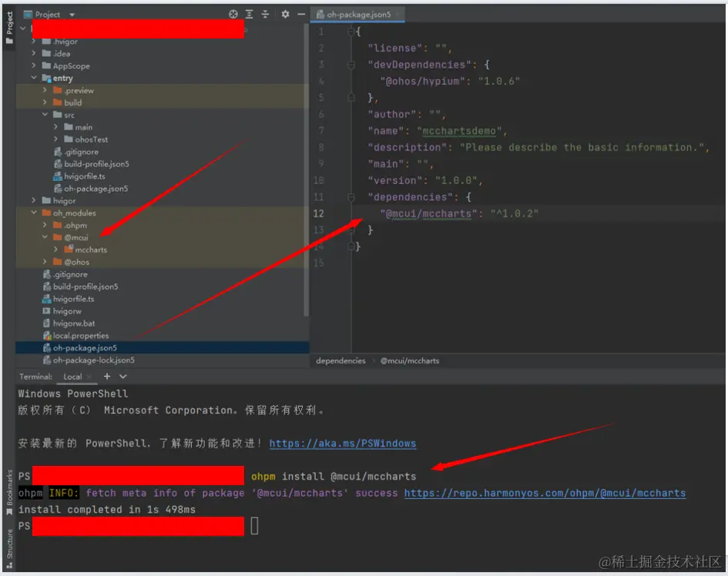Expand the build folder under entry
The width and height of the screenshot is (728, 576).
pyautogui.click(x=45, y=102)
